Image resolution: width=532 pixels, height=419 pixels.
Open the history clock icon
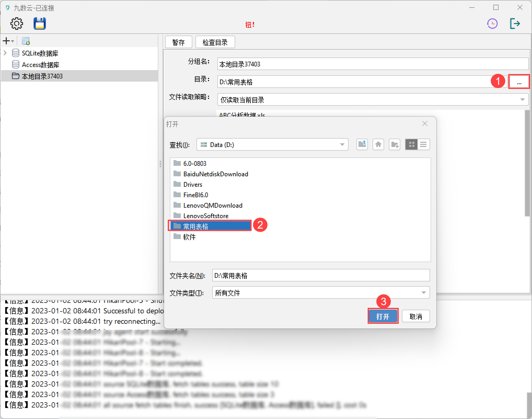pyautogui.click(x=492, y=24)
